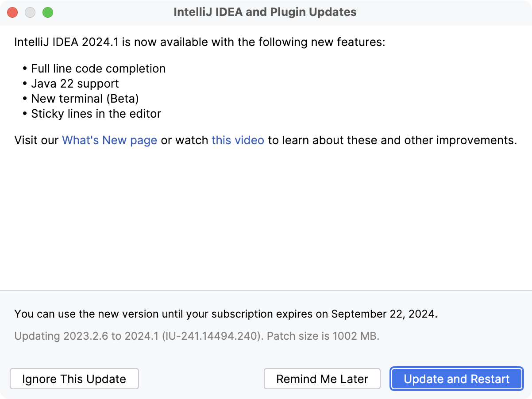Ignore This Update
This screenshot has height=399, width=532.
(x=74, y=379)
